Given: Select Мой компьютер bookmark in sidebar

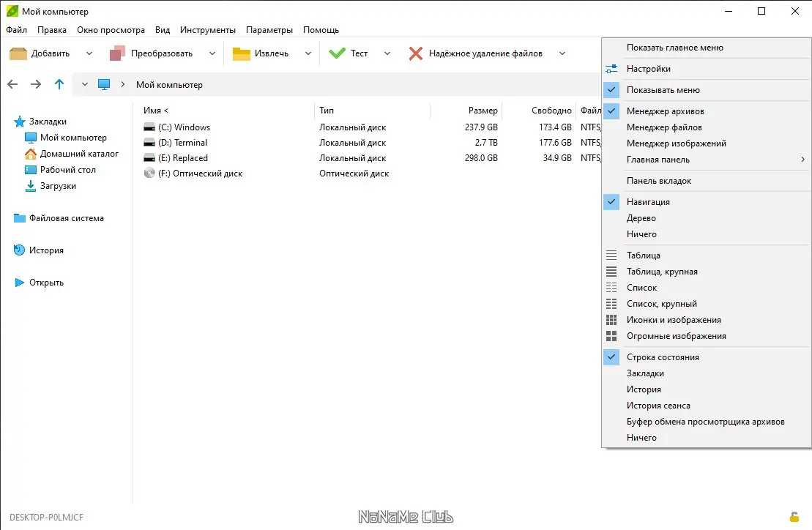Looking at the screenshot, I should 73,138.
